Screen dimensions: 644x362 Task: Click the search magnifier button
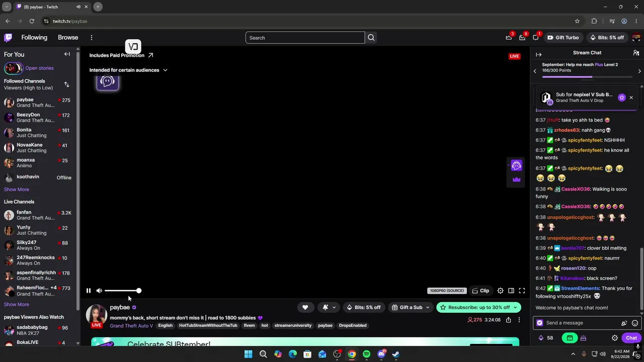pos(371,38)
